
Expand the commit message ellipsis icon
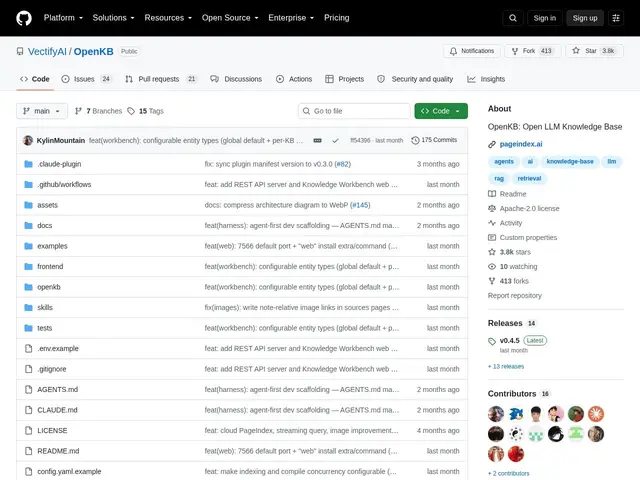point(317,140)
